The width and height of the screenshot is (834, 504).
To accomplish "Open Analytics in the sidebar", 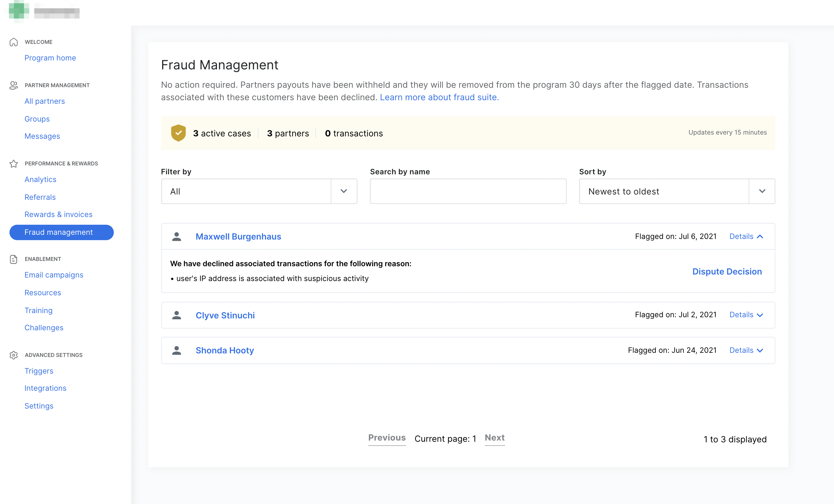I will [40, 179].
